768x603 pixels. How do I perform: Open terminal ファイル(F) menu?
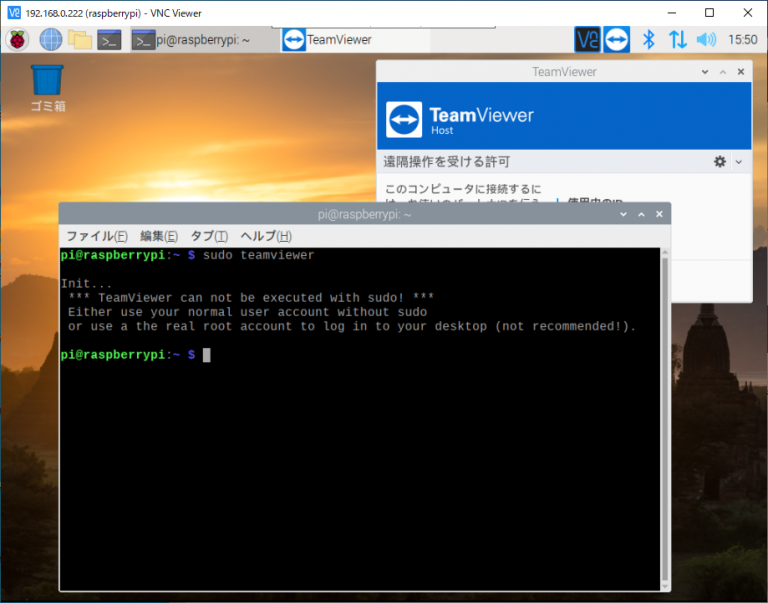[x=96, y=236]
